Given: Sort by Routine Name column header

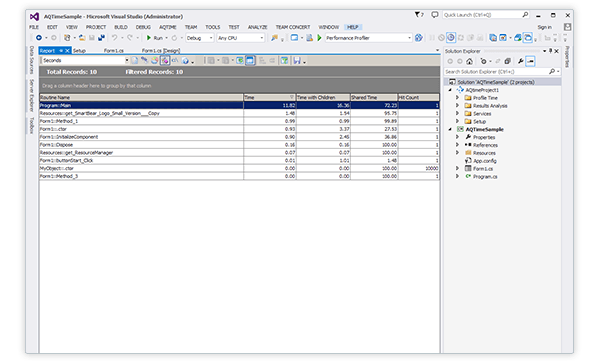Looking at the screenshot, I should (141, 98).
